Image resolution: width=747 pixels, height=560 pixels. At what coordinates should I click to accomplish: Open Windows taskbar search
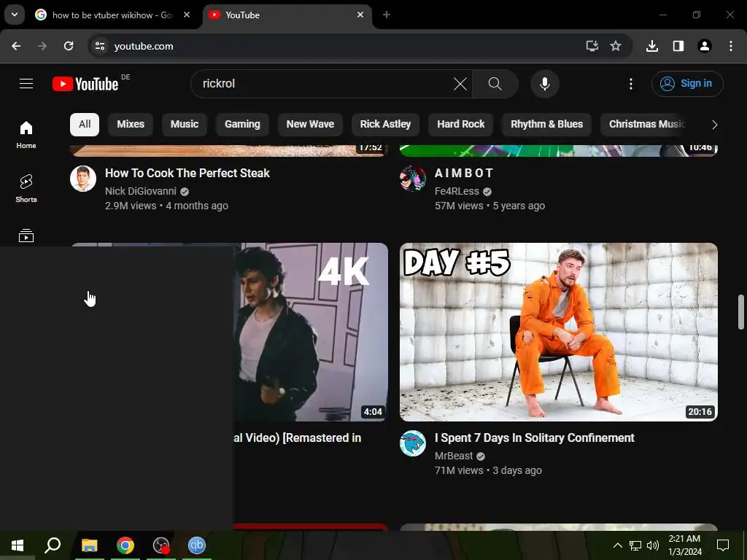click(x=53, y=545)
